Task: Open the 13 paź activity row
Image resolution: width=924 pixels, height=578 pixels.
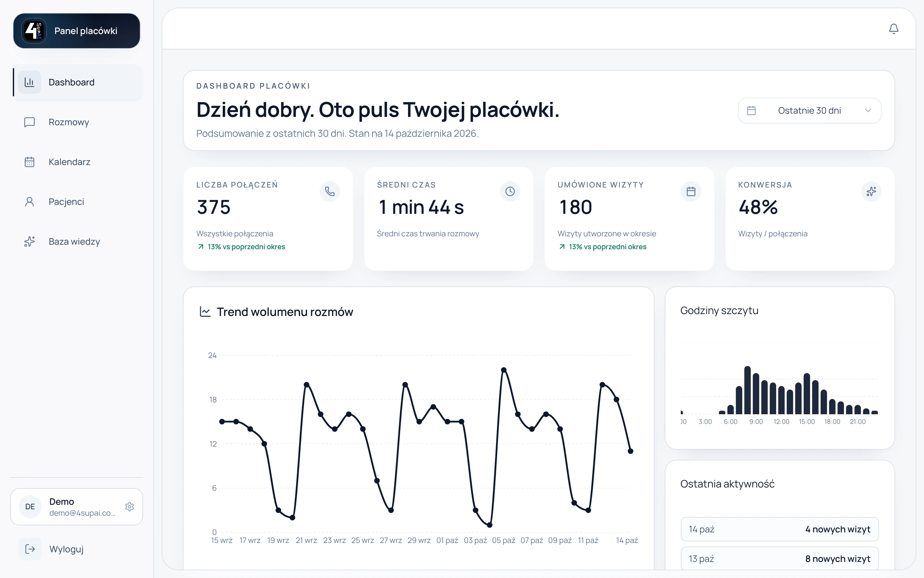Action: [x=780, y=558]
